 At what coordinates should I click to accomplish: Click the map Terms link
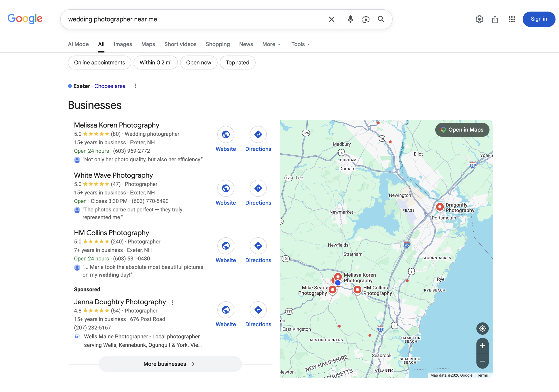pos(482,375)
